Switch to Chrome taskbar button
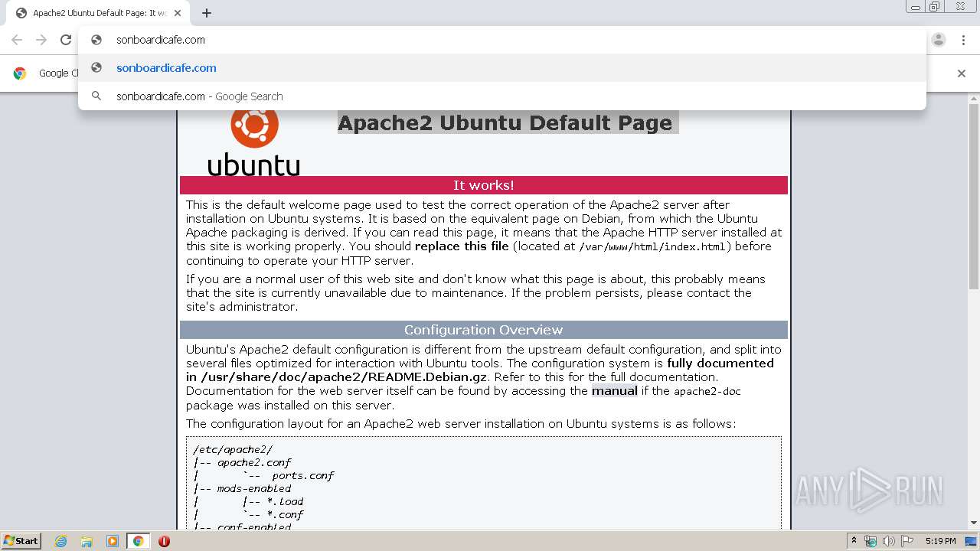This screenshot has height=551, width=980. pos(138,541)
